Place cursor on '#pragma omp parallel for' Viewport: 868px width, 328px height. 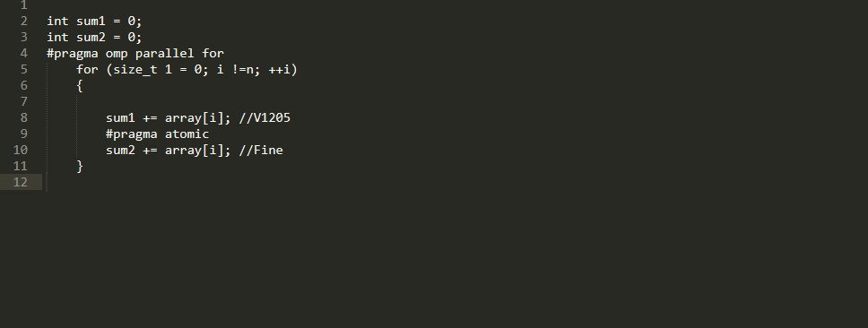click(x=135, y=53)
